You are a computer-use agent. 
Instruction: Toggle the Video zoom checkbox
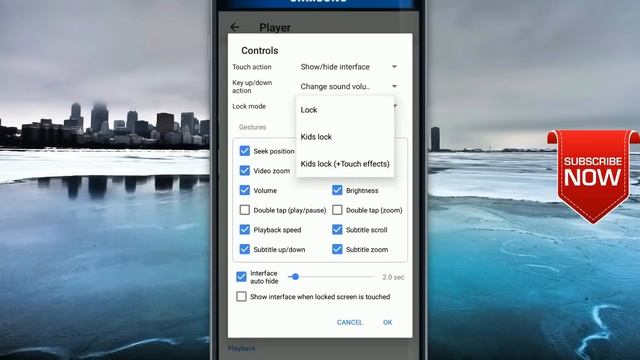tap(244, 171)
